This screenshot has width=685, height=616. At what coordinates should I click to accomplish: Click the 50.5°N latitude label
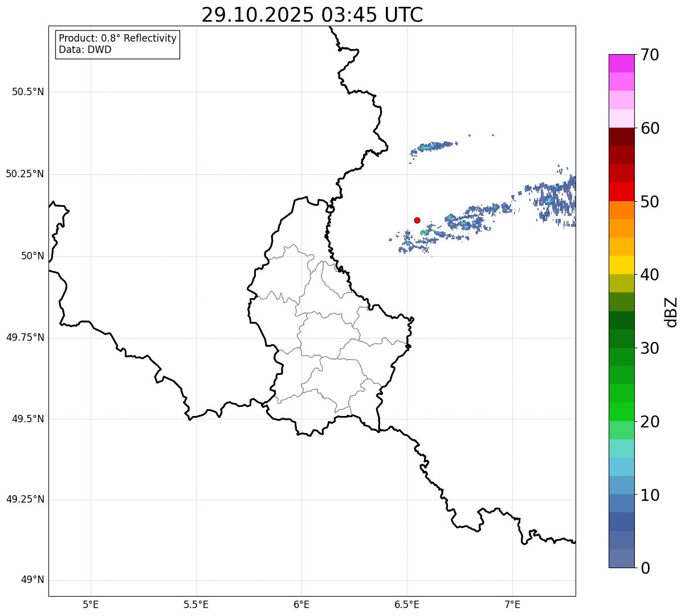(x=28, y=92)
